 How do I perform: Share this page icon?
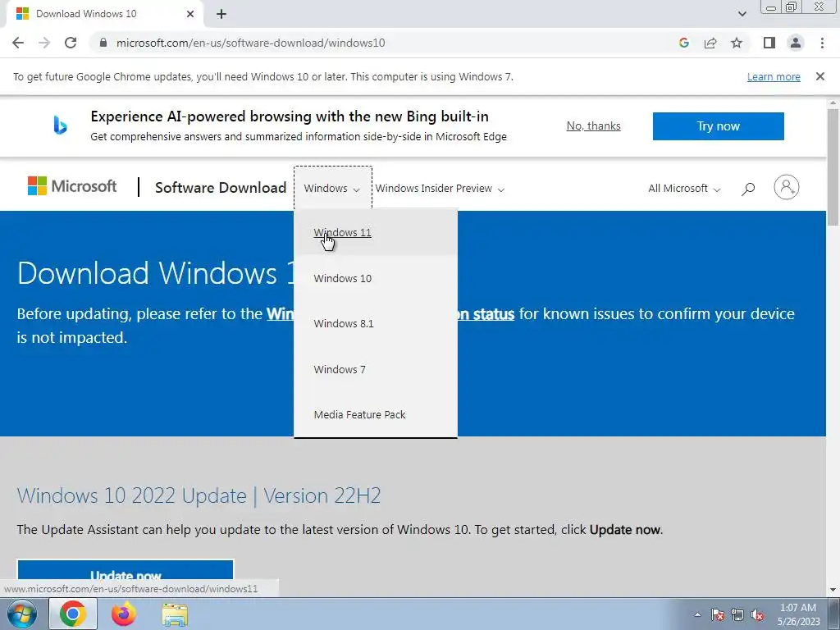point(710,43)
